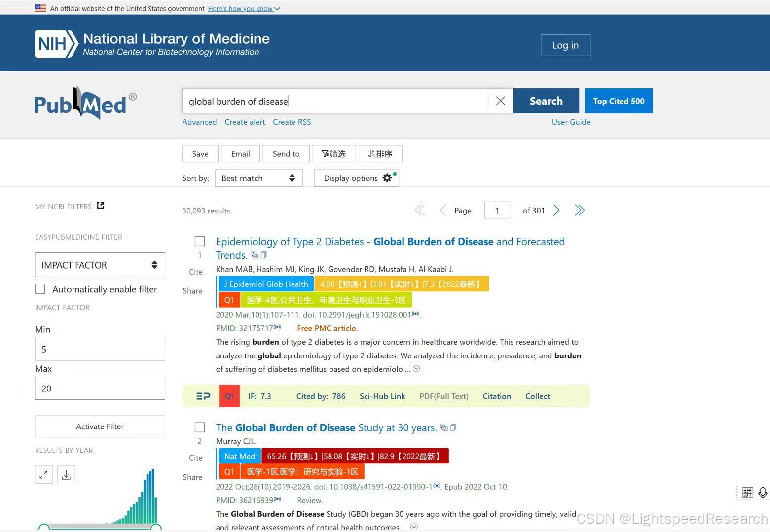Open the 筛选 filter menu

[333, 154]
